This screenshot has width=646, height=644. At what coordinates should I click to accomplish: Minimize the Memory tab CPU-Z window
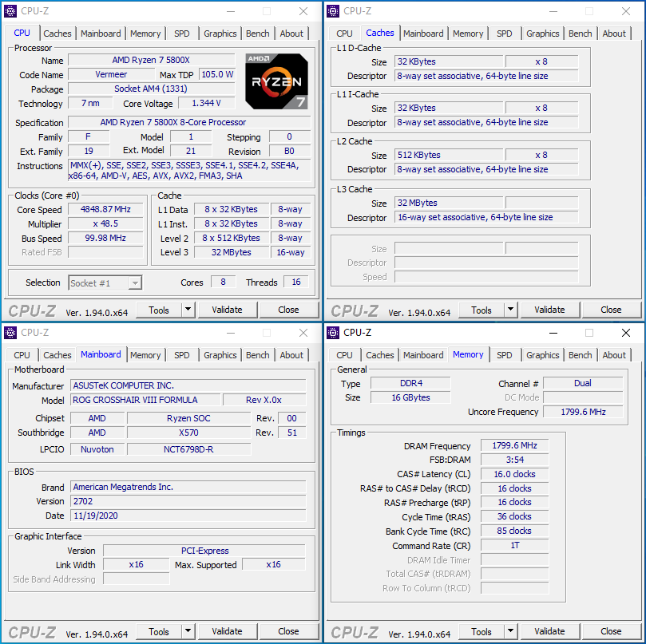[x=553, y=333]
